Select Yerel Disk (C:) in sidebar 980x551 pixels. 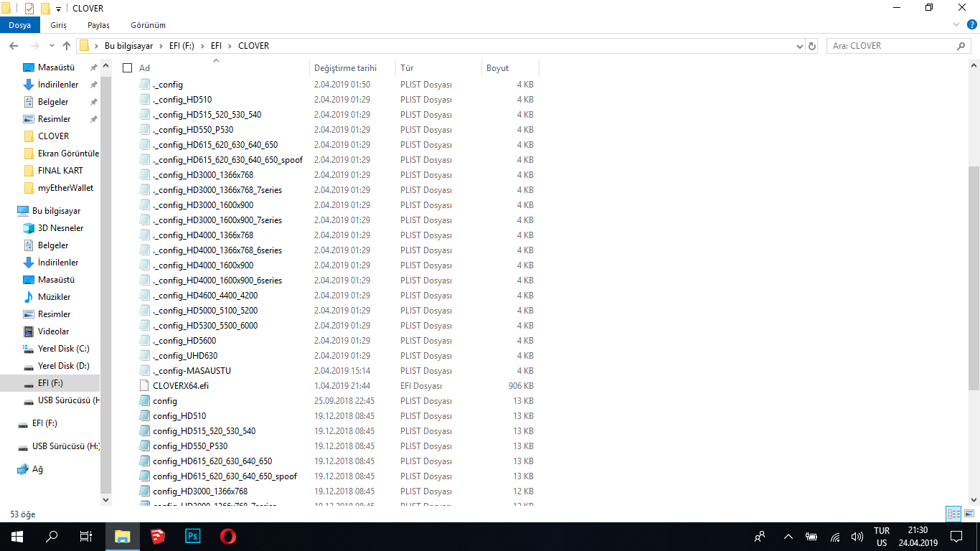[x=63, y=349]
